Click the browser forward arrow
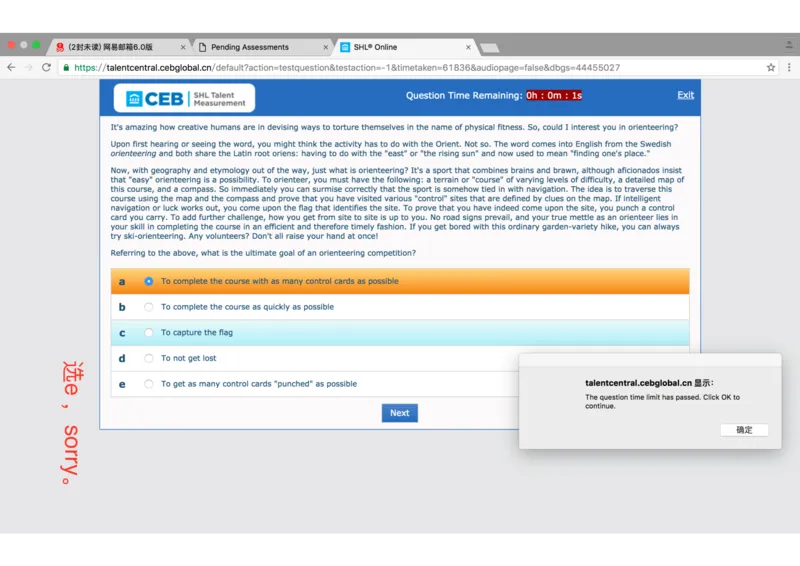Screen dimensions: 800x566 (x=28, y=67)
